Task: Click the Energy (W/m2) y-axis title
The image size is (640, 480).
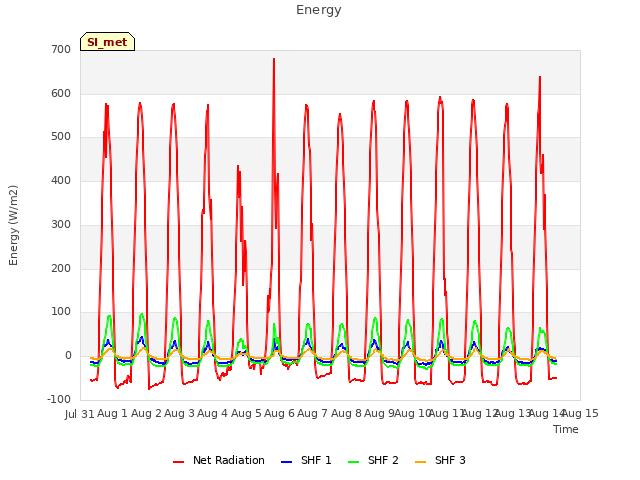Action: 13,225
